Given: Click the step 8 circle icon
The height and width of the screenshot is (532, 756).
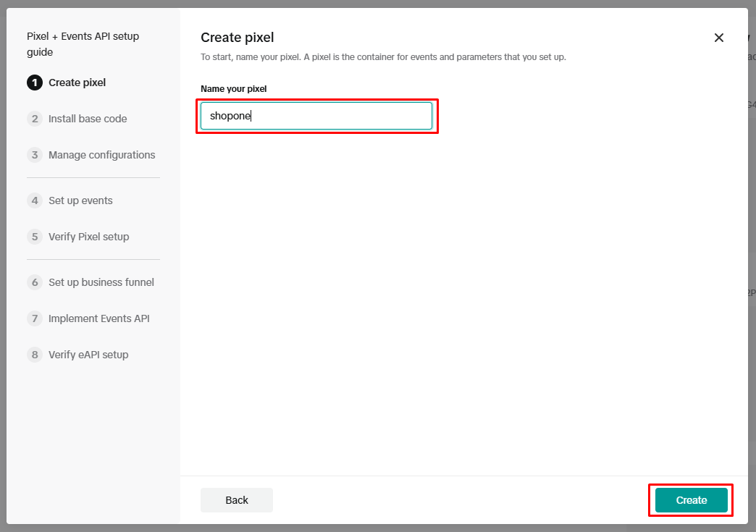Looking at the screenshot, I should click(x=35, y=355).
